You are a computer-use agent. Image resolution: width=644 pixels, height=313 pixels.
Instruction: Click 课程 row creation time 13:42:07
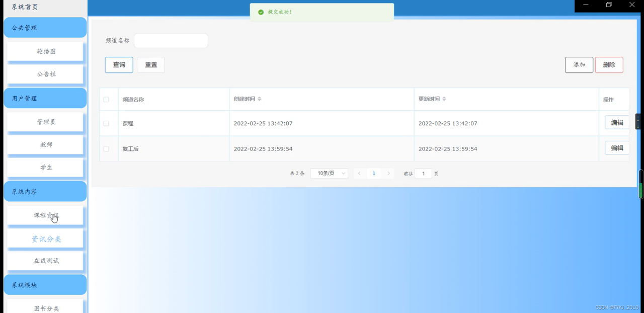point(263,123)
